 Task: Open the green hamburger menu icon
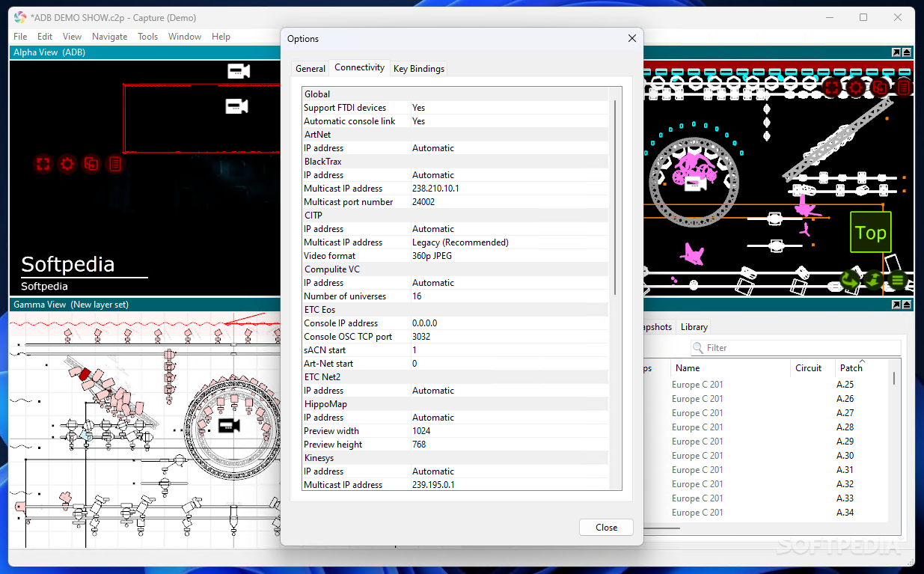tap(898, 281)
